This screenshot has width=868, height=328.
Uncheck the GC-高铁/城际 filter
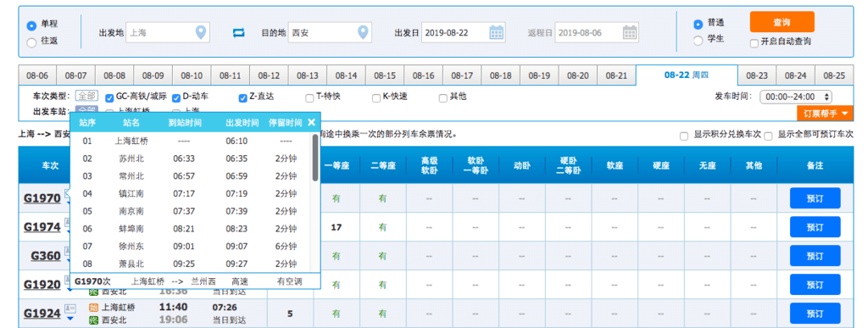click(109, 98)
